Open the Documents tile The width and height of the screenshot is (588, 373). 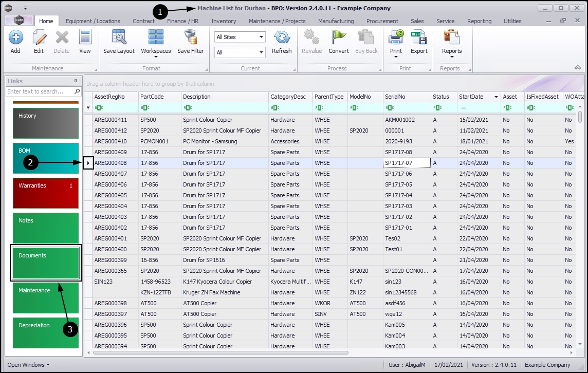pos(45,263)
